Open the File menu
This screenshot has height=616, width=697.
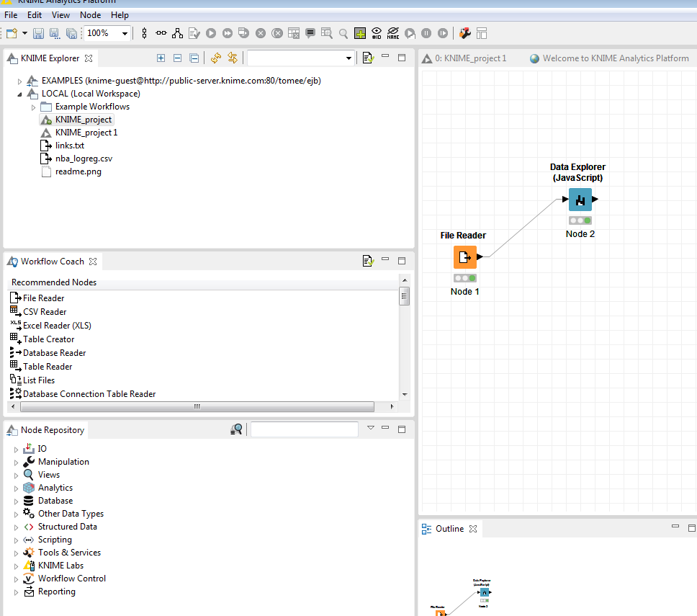pos(11,15)
